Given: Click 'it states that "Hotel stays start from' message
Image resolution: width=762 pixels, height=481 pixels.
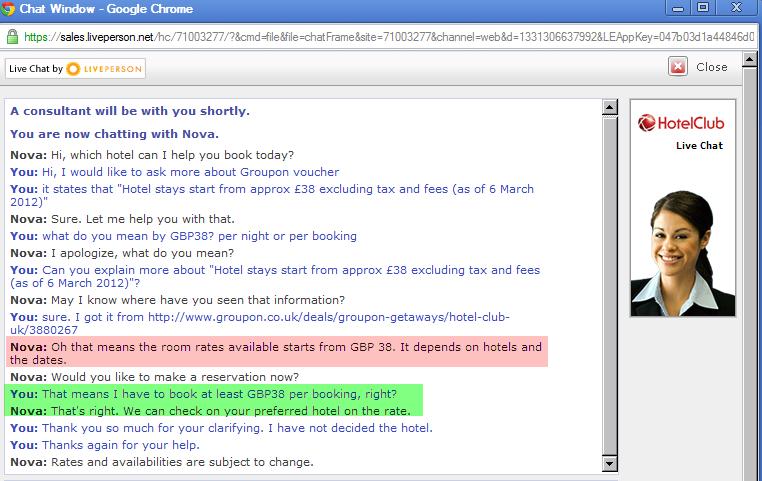Looking at the screenshot, I should tap(272, 195).
